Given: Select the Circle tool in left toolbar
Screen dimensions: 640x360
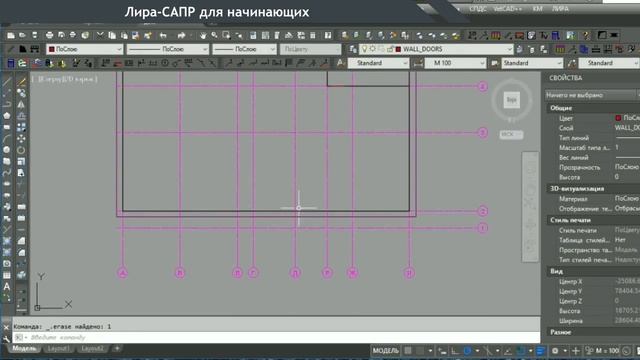Looking at the screenshot, I should (x=7, y=150).
